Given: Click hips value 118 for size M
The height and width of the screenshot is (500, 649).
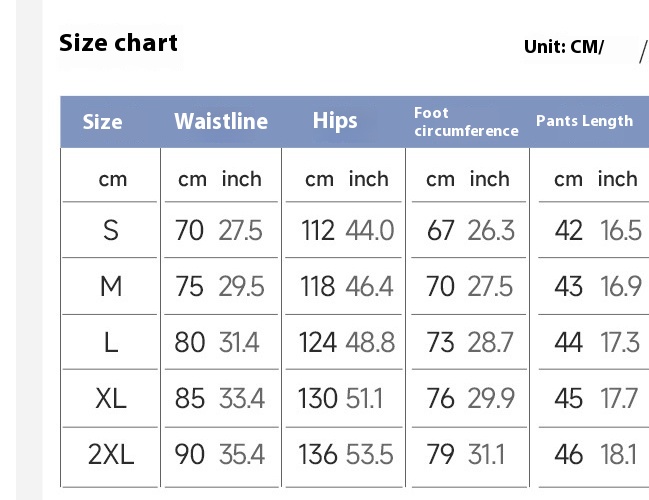Looking at the screenshot, I should point(317,287).
